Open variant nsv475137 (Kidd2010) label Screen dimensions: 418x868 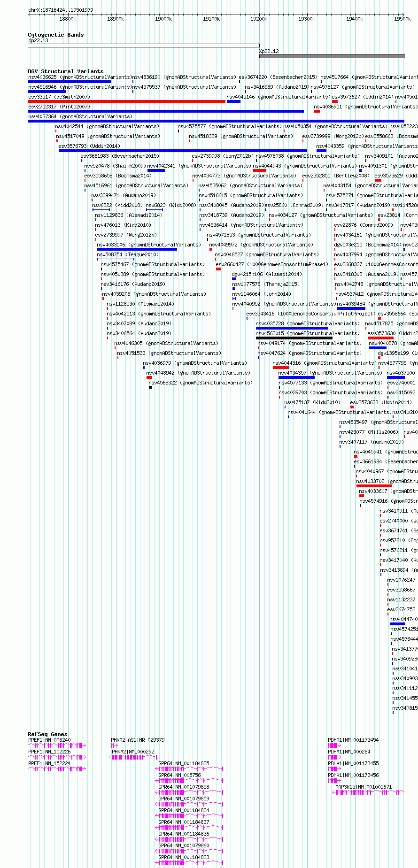click(x=312, y=402)
